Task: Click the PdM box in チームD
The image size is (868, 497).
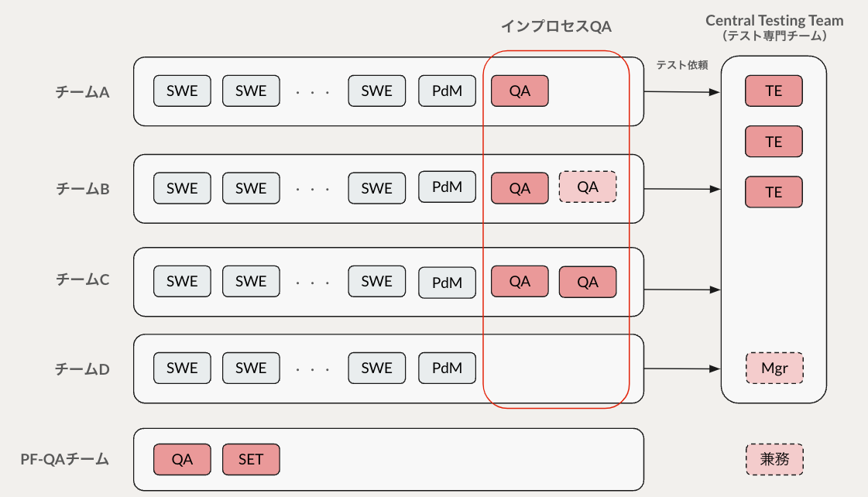Action: pos(447,368)
